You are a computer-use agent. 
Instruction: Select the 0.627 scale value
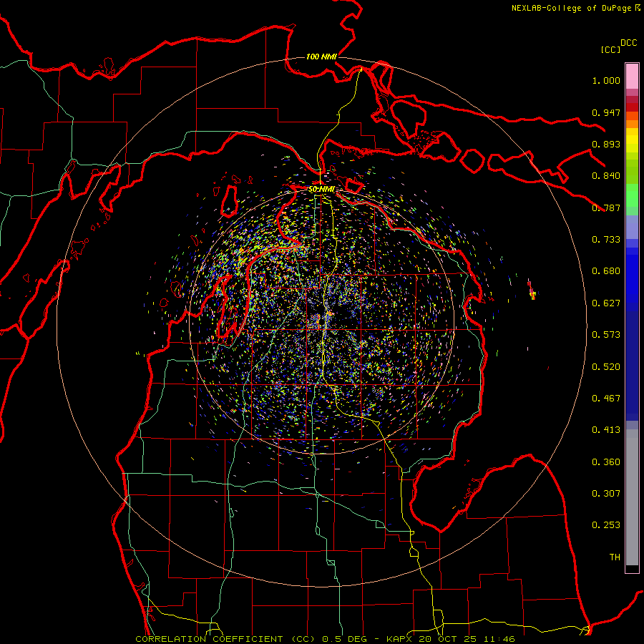(606, 303)
